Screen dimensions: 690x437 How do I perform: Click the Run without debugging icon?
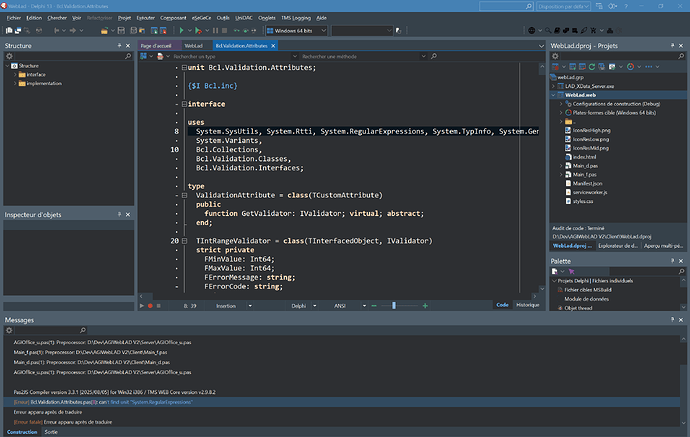198,30
